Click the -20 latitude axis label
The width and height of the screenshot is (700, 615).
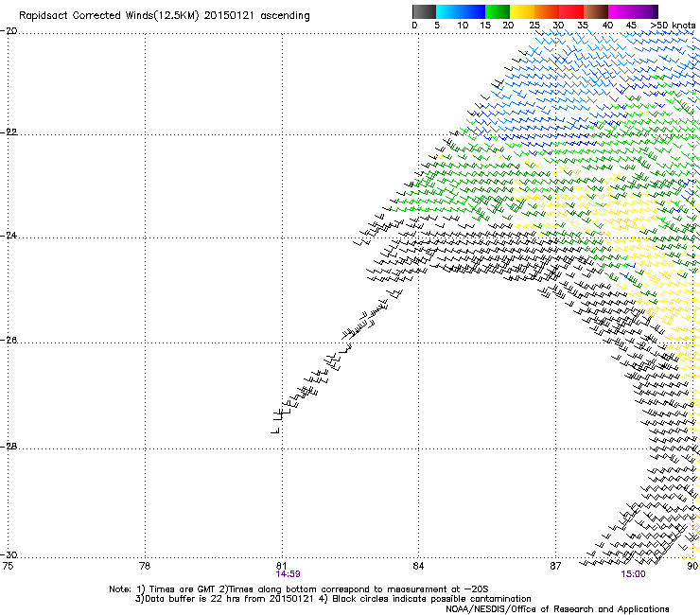click(x=9, y=31)
